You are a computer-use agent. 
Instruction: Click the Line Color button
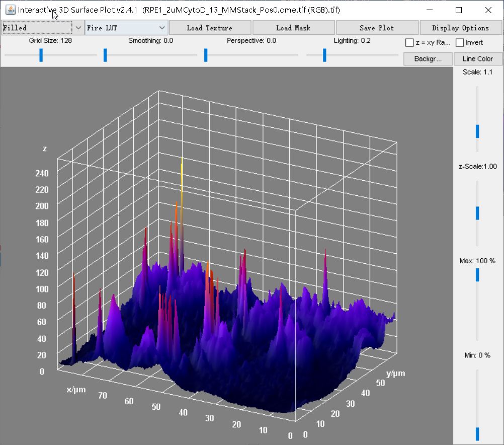pyautogui.click(x=477, y=59)
